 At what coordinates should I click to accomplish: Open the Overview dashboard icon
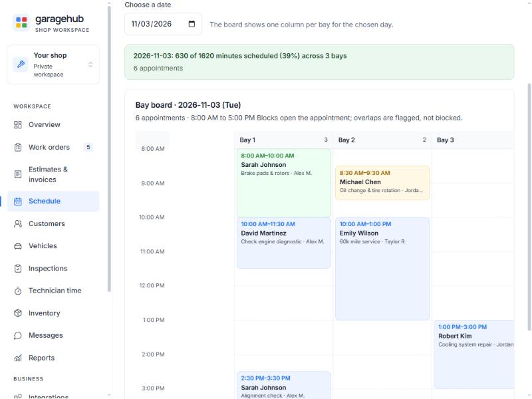(x=18, y=124)
